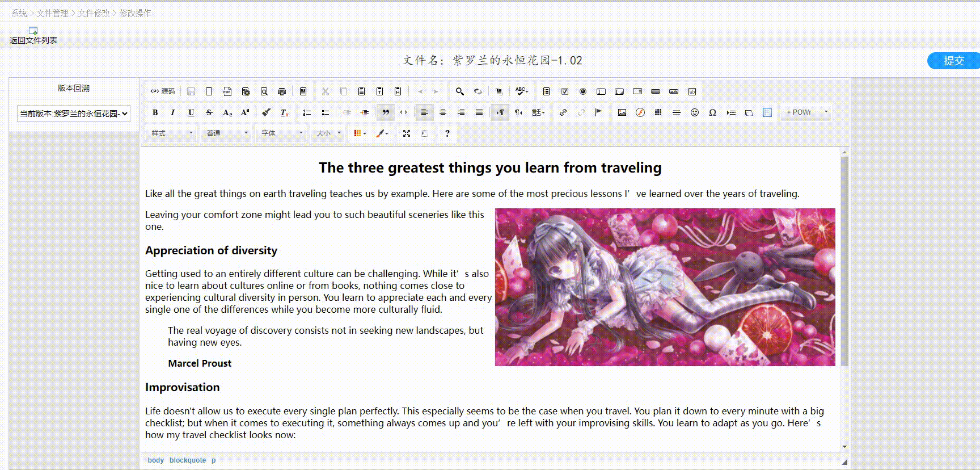980x470 pixels.
Task: Increase the paragraph indent
Action: click(x=365, y=112)
